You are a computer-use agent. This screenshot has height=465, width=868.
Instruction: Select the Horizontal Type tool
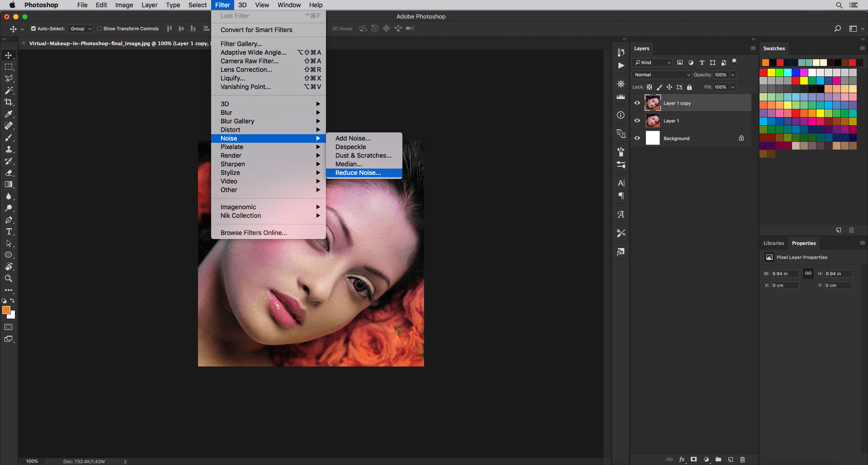(x=9, y=231)
